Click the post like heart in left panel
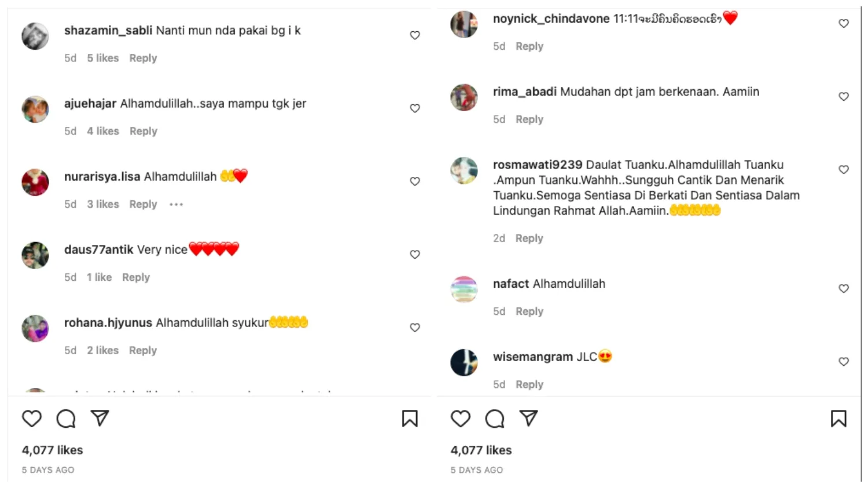The width and height of the screenshot is (868, 488). click(32, 419)
